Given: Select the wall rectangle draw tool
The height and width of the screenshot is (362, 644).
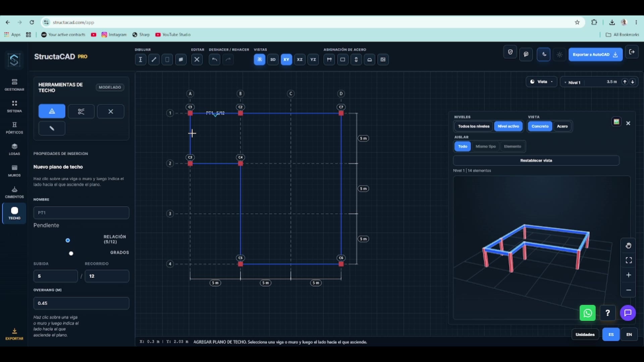Looking at the screenshot, I should click(x=167, y=60).
